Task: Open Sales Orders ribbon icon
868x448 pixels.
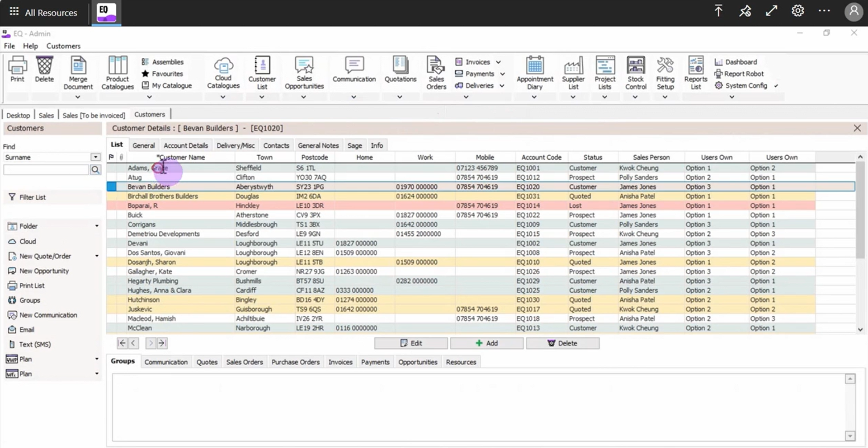Action: click(x=436, y=73)
